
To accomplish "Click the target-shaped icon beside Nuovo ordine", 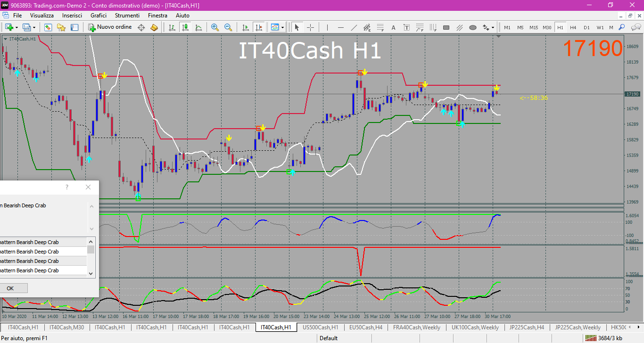I will (x=141, y=27).
